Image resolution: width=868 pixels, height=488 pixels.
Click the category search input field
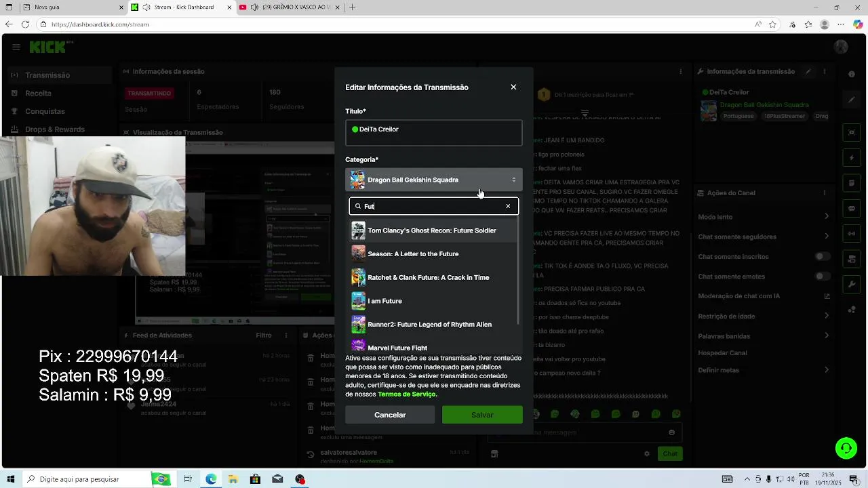tap(433, 206)
